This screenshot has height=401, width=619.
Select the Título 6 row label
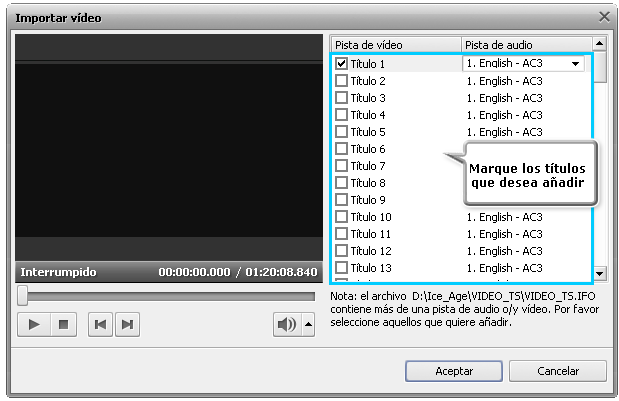tap(368, 149)
